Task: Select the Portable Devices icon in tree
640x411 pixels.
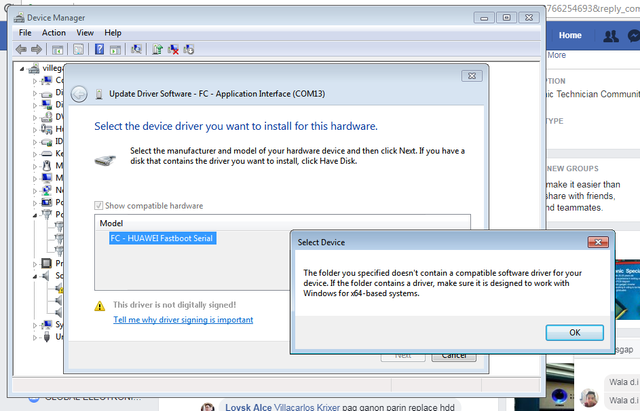Action: point(47,202)
